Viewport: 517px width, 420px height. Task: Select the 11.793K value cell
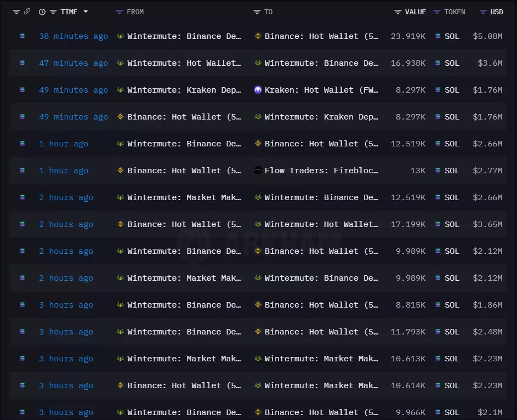point(408,332)
